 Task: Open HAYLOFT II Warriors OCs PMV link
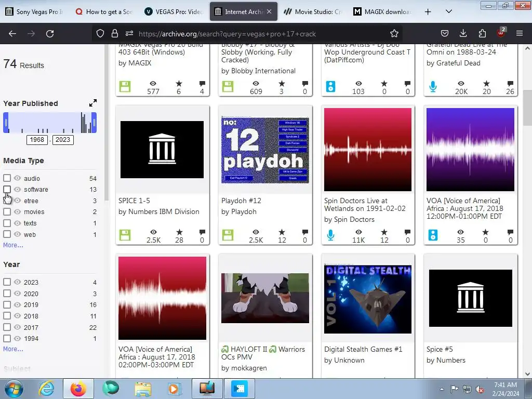click(263, 353)
